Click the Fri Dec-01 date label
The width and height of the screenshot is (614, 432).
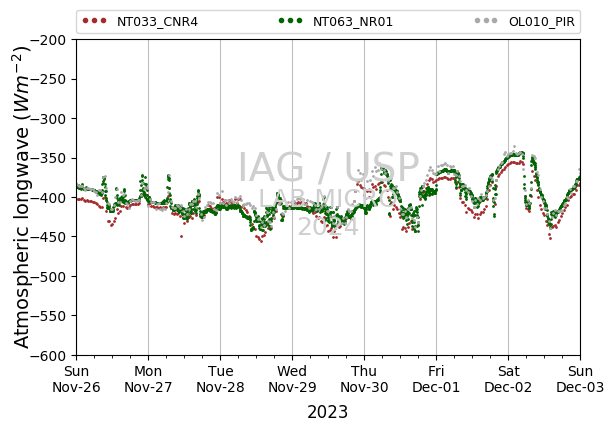[x=436, y=379]
